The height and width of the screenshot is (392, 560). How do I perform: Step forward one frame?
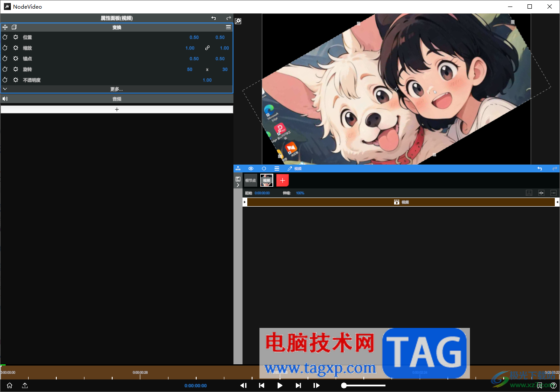point(317,386)
